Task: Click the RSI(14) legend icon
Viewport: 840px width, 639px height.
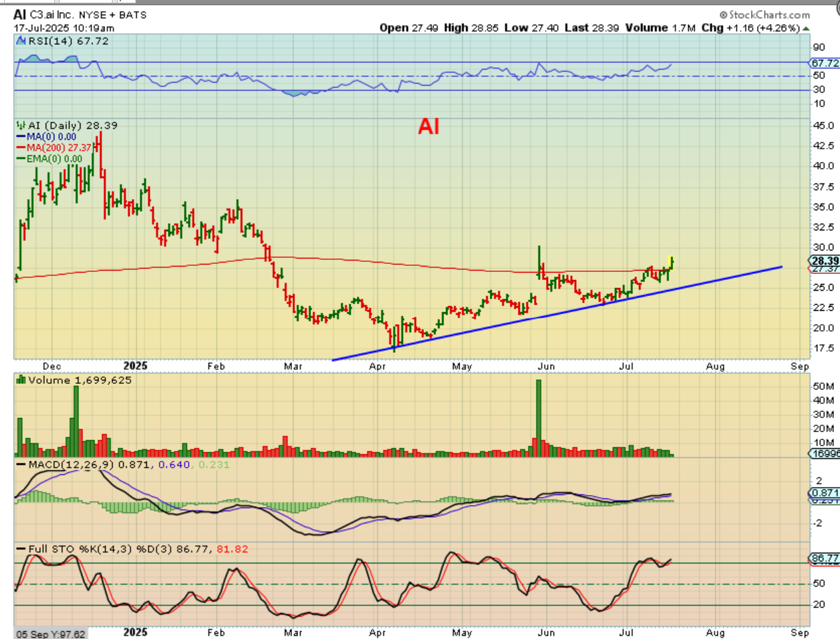Action: pos(22,42)
